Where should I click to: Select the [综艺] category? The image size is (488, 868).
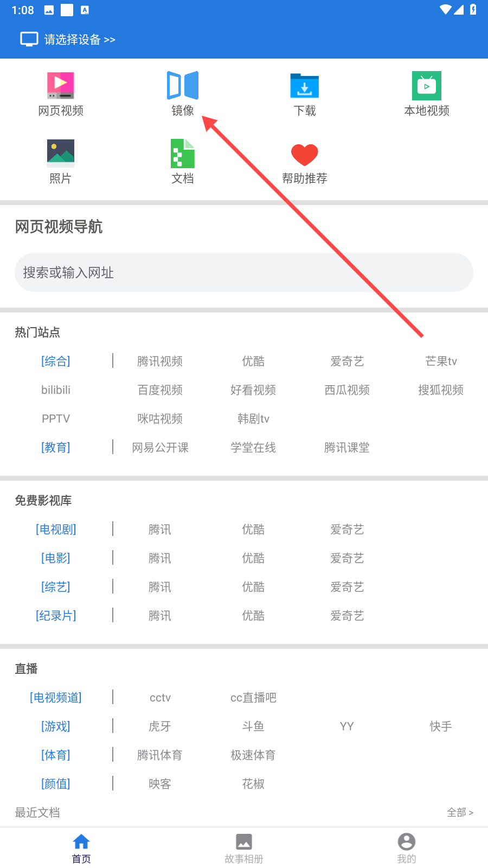pos(56,587)
